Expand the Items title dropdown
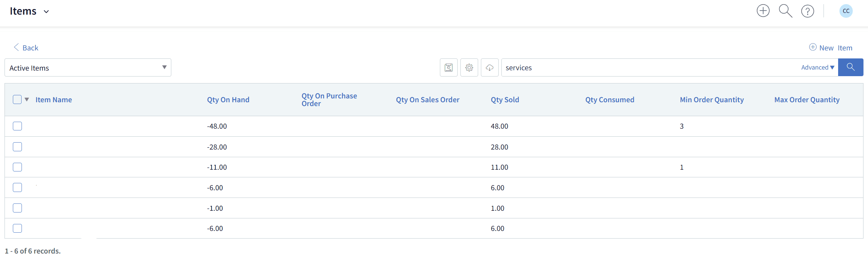The height and width of the screenshot is (265, 868). (46, 11)
